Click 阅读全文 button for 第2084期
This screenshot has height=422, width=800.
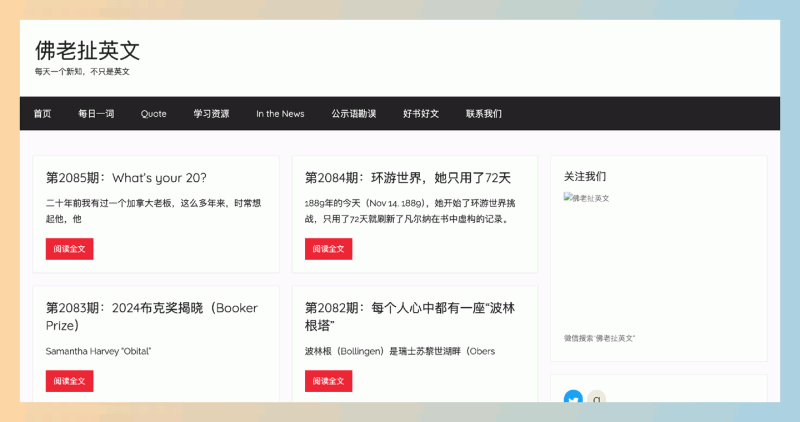[x=329, y=249]
